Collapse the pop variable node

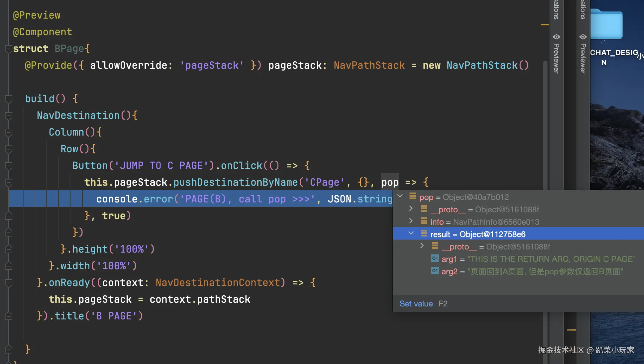point(400,196)
